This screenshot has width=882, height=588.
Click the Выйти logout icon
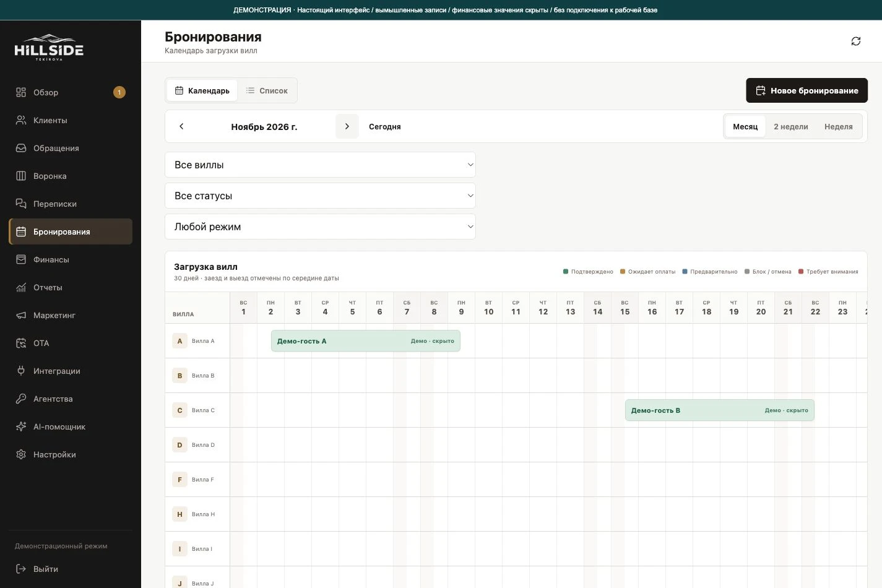21,569
